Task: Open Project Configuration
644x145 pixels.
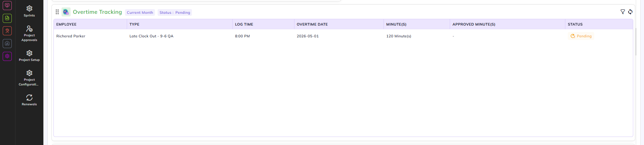Action: tap(29, 78)
